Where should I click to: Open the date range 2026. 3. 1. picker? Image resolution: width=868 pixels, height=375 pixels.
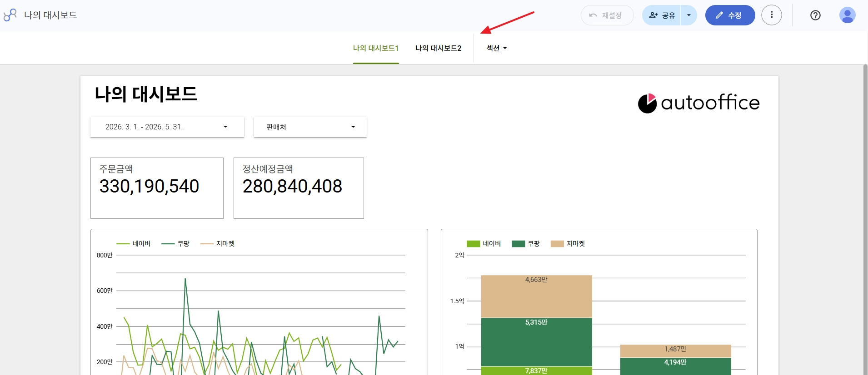pos(167,127)
